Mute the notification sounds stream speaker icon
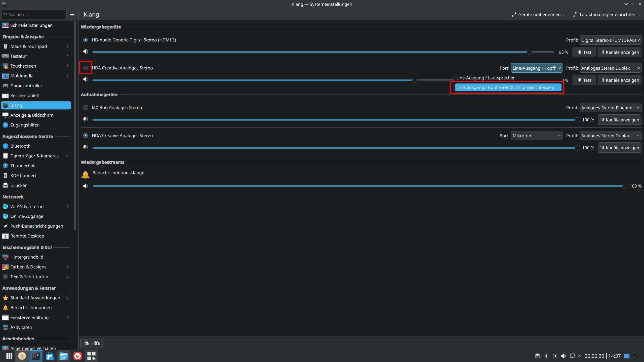 point(86,186)
